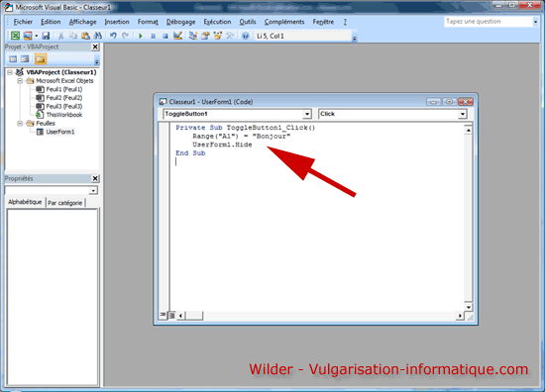
Task: Click the Find binoculars icon
Action: click(98, 36)
